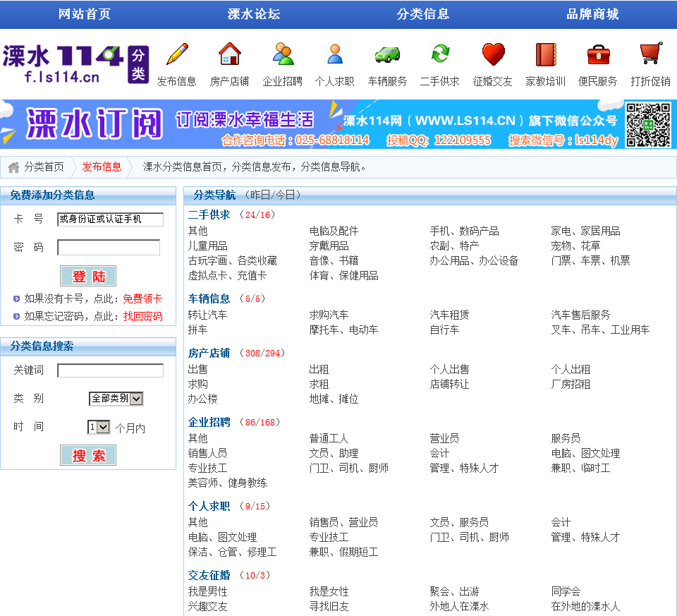Click the pencil 发布信息 icon
Image resolution: width=677 pixels, height=616 pixels.
click(x=177, y=54)
